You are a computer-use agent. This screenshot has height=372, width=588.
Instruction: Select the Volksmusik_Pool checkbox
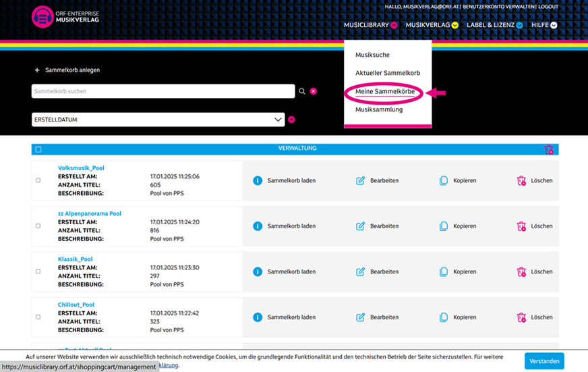click(38, 180)
